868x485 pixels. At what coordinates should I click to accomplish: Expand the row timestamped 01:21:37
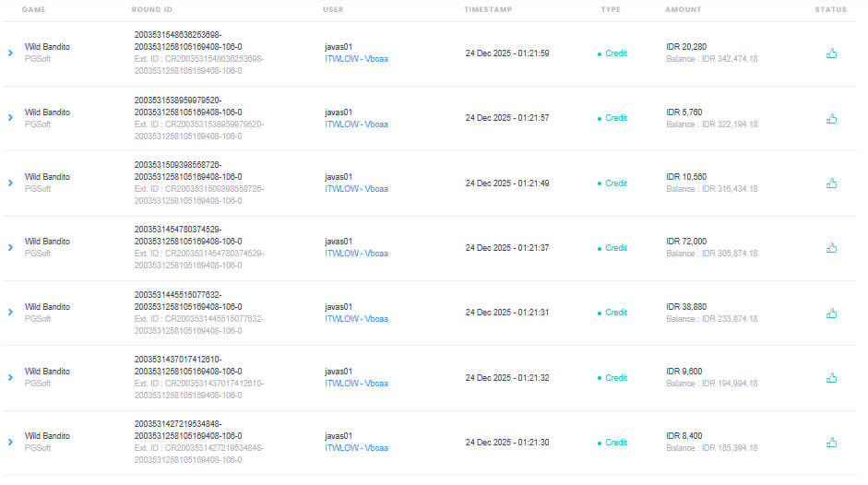click(10, 247)
